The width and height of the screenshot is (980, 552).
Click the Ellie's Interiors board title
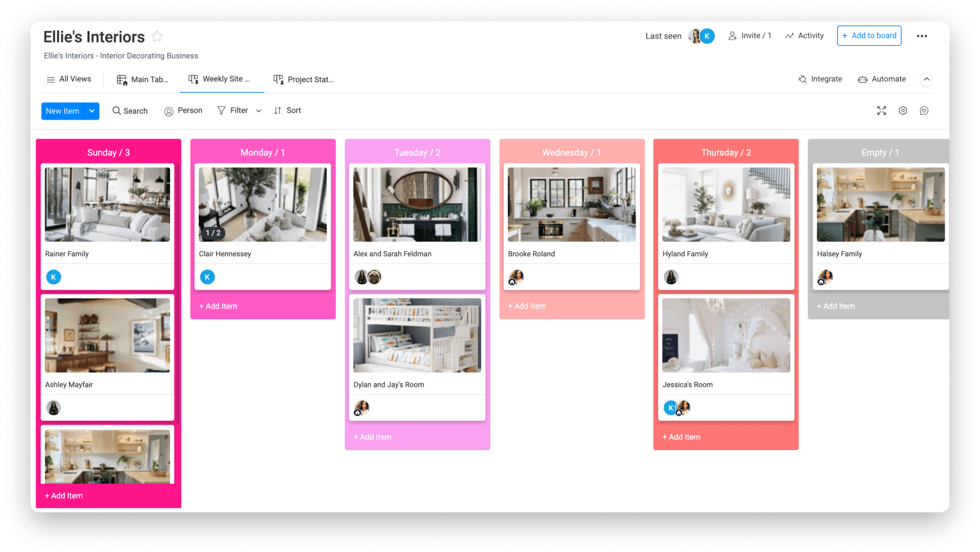pyautogui.click(x=94, y=37)
